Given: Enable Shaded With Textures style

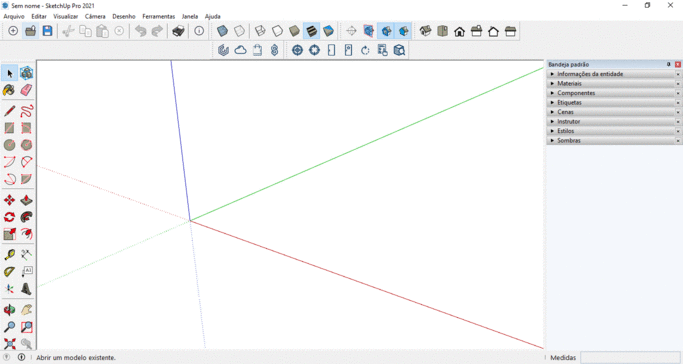Looking at the screenshot, I should coord(311,31).
